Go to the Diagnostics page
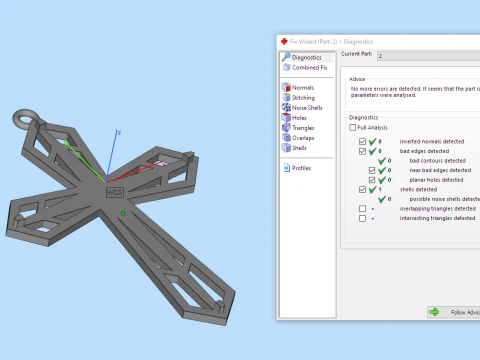 [307, 57]
